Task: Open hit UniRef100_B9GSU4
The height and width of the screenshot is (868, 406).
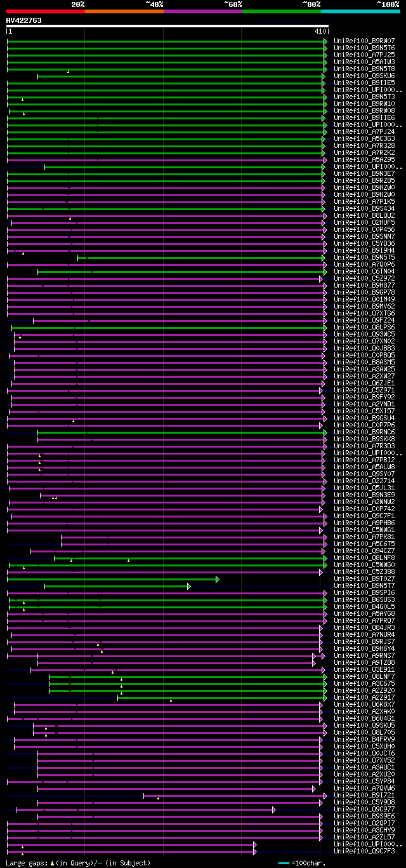Action: point(364,418)
